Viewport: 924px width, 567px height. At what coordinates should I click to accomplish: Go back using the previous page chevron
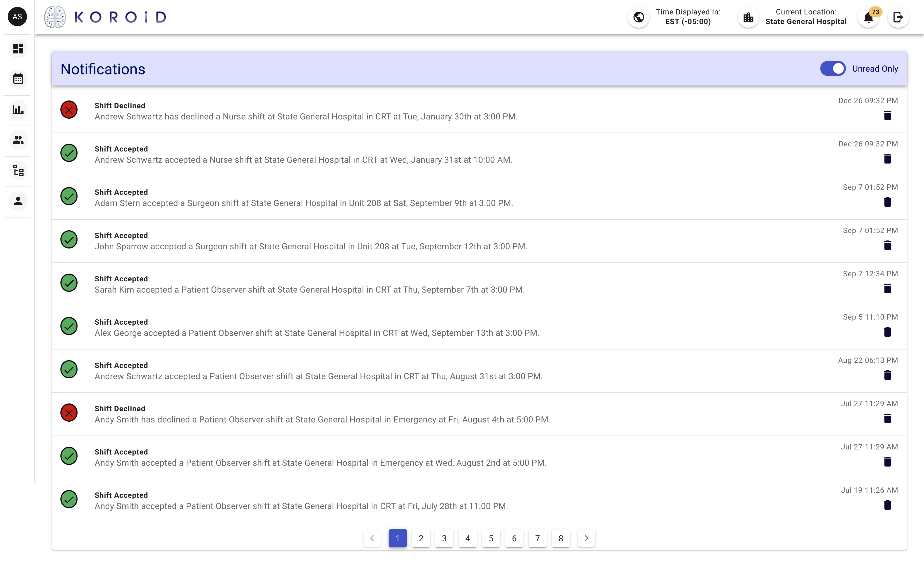[x=372, y=538]
